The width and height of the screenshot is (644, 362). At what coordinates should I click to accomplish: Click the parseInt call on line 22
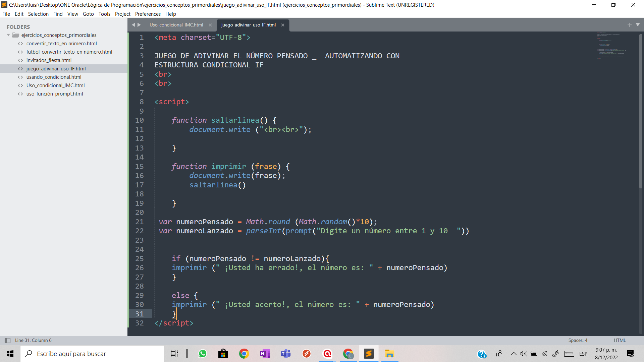pyautogui.click(x=264, y=231)
